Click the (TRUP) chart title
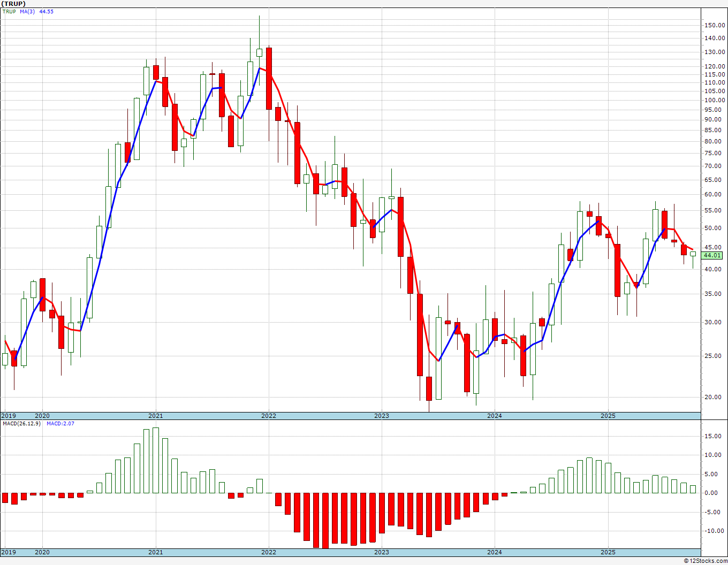 (x=13, y=4)
